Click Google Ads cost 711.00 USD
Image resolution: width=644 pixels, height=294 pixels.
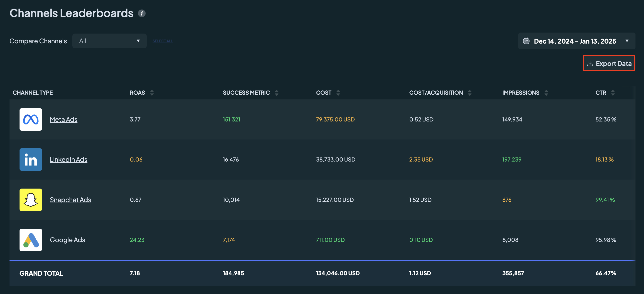coord(330,240)
